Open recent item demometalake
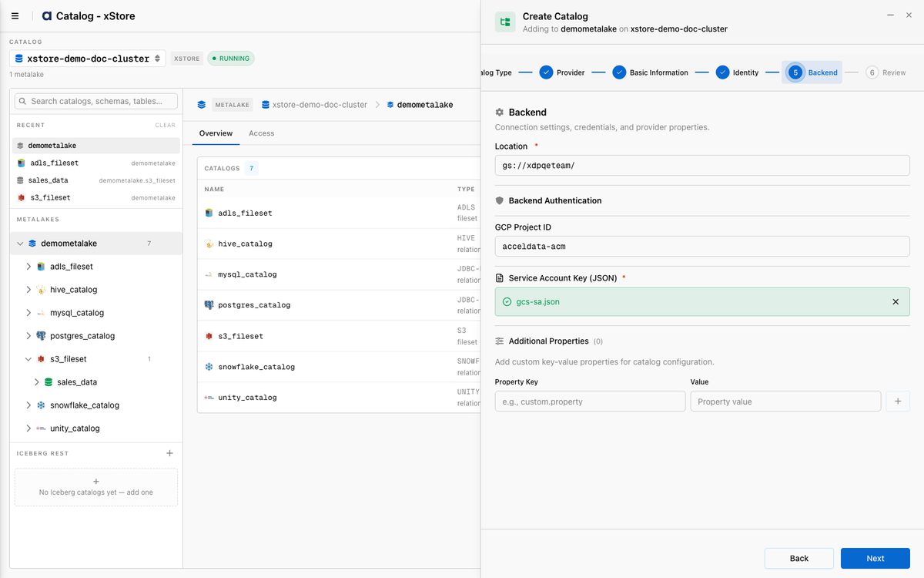The image size is (924, 578). pyautogui.click(x=96, y=146)
